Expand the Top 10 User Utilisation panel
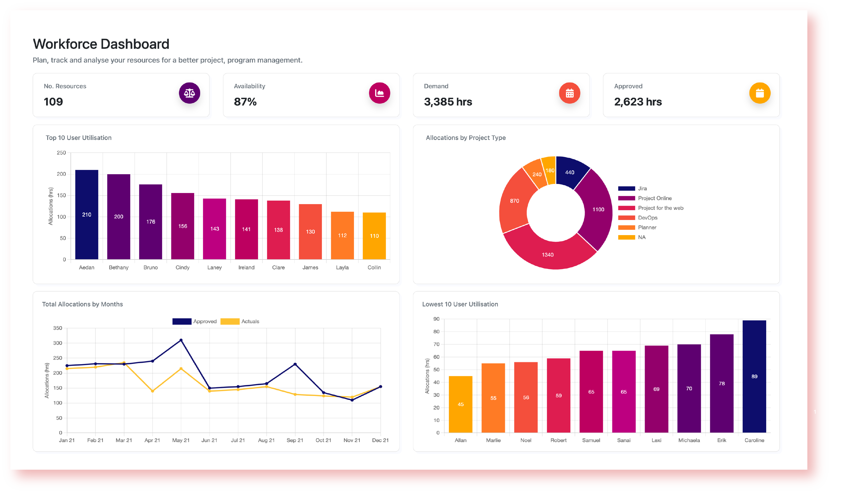This screenshot has width=868, height=493. click(x=78, y=138)
